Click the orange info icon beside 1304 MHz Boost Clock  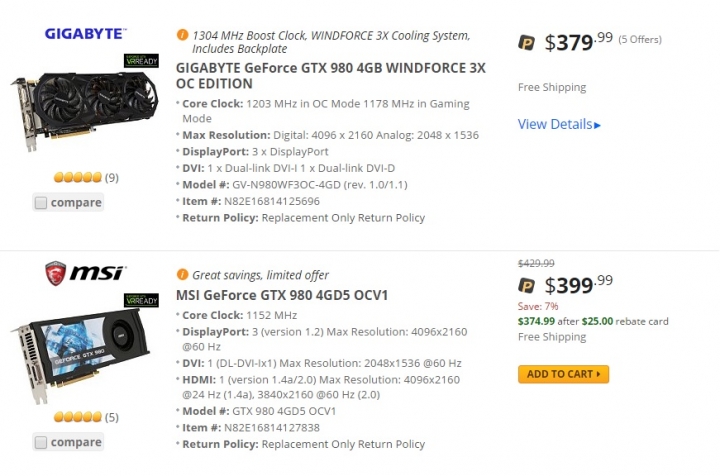182,35
